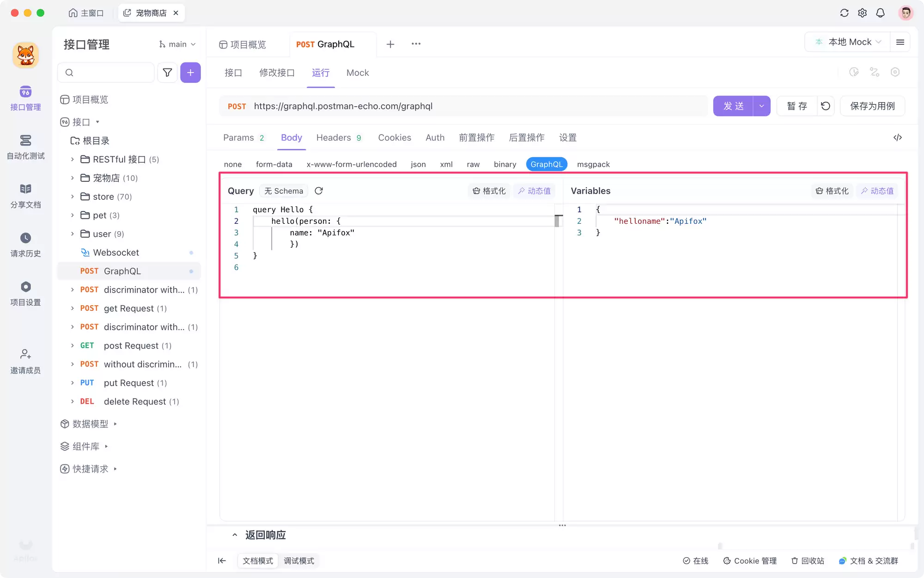This screenshot has height=578, width=924.
Task: Open Headers request tab
Action: coord(338,137)
